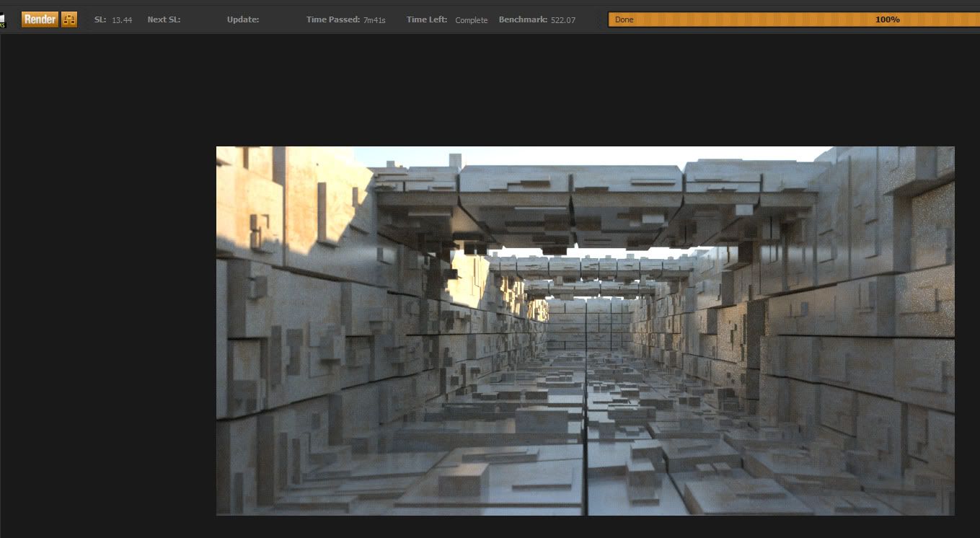Image resolution: width=980 pixels, height=538 pixels.
Task: Open the network render icon beside Render
Action: pyautogui.click(x=69, y=19)
